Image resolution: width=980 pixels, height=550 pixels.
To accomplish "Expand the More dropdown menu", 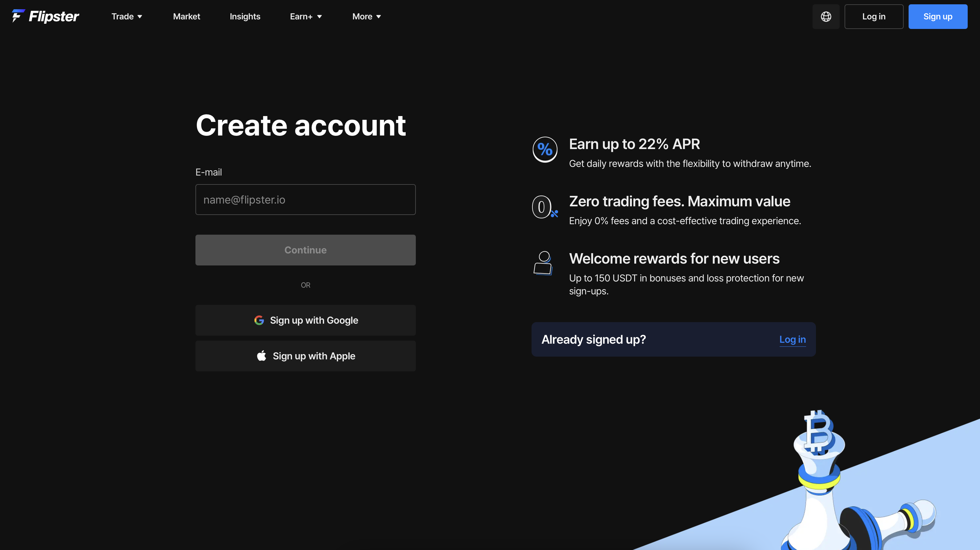I will click(366, 16).
